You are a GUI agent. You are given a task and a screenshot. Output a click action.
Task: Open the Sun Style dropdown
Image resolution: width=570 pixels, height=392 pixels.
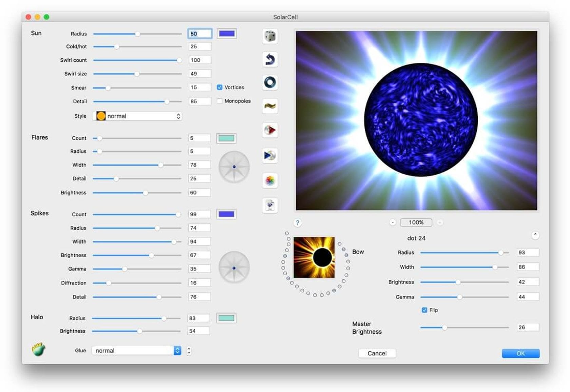pos(137,116)
